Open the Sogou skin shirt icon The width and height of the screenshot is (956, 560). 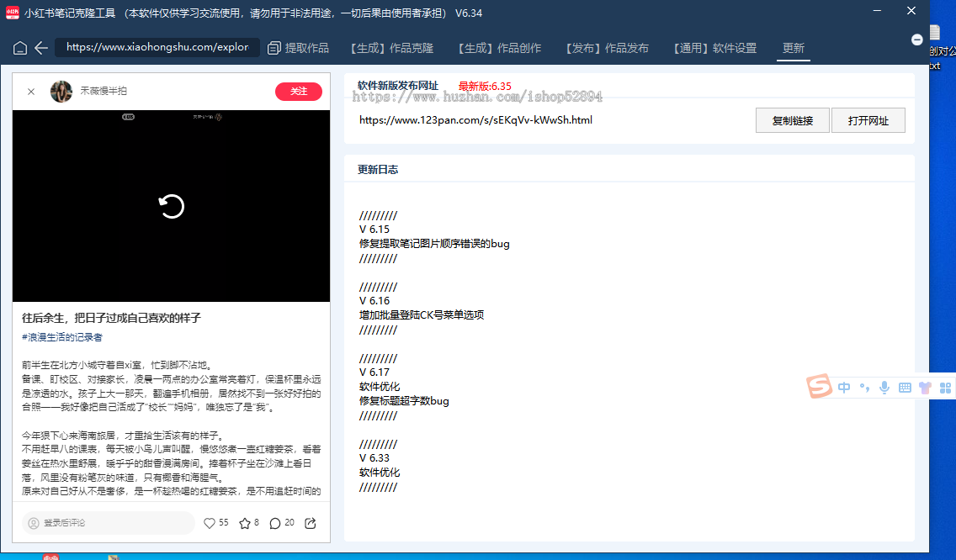point(925,388)
